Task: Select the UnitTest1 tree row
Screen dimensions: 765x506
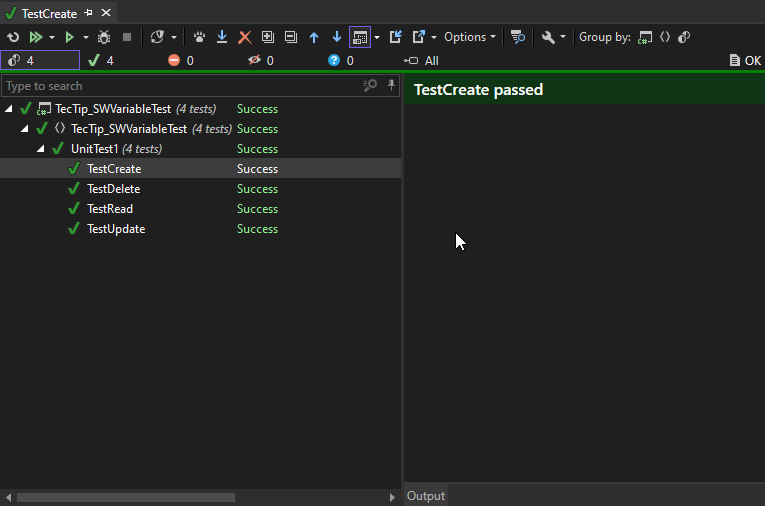Action: click(201, 149)
